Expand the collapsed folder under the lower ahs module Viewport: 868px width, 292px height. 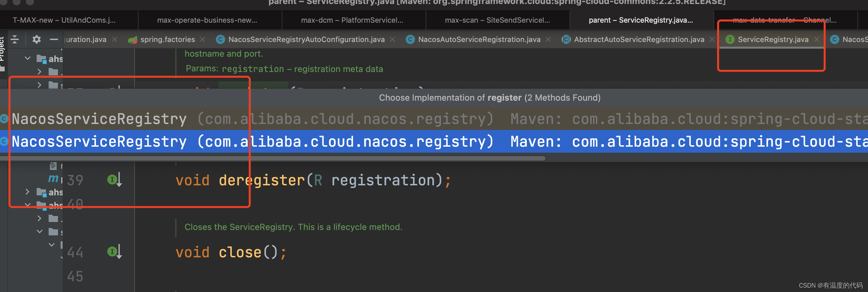tap(39, 218)
